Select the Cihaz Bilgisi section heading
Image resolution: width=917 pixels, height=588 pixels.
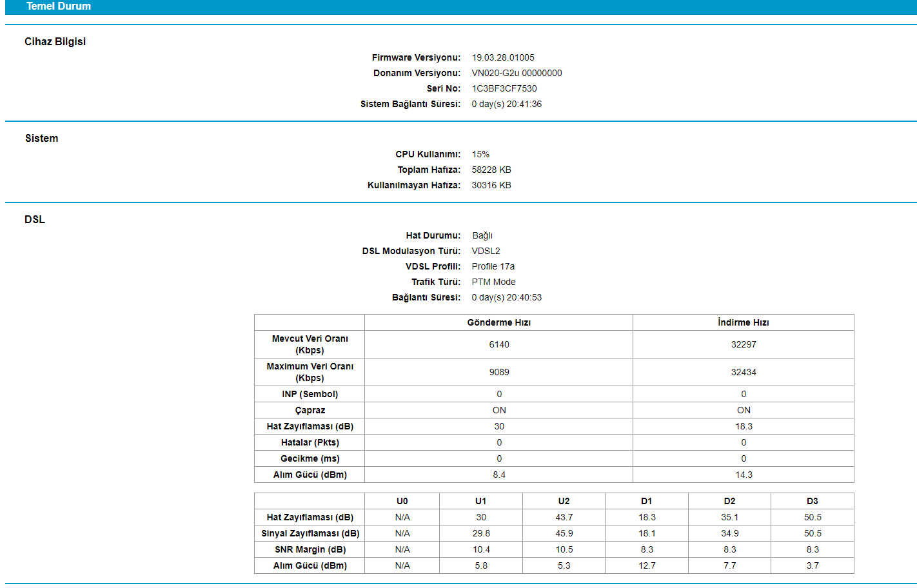pyautogui.click(x=55, y=41)
